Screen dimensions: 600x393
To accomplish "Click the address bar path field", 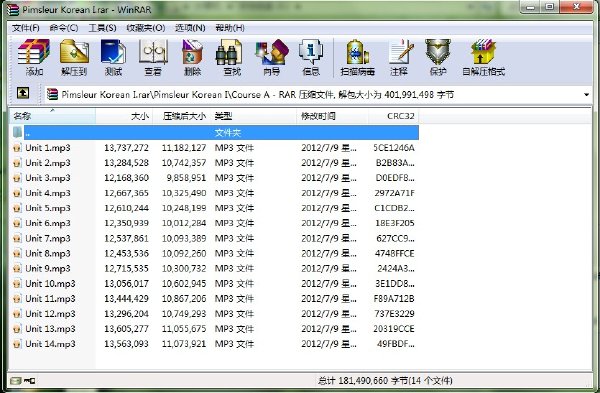I will point(319,95).
